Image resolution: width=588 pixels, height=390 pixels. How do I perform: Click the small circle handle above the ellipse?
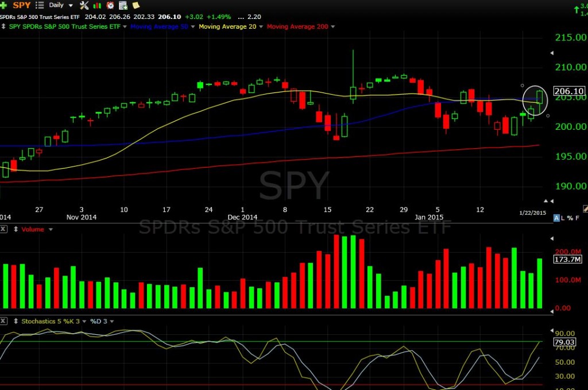(523, 86)
